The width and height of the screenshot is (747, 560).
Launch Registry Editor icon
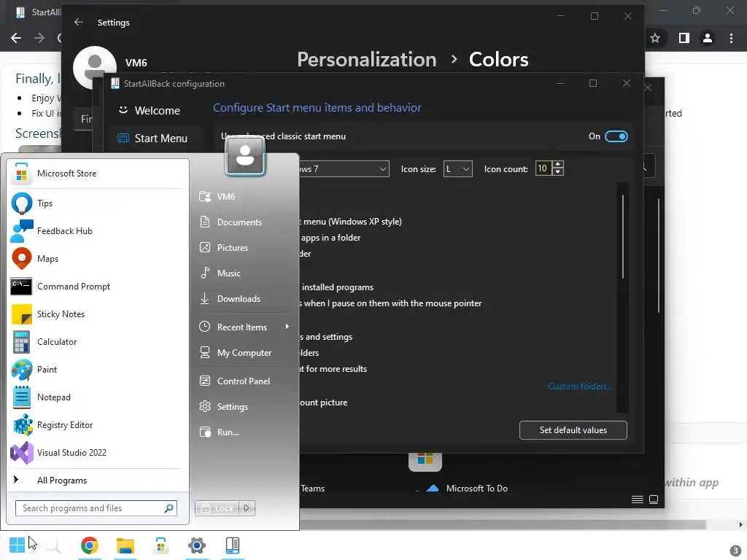(x=21, y=425)
